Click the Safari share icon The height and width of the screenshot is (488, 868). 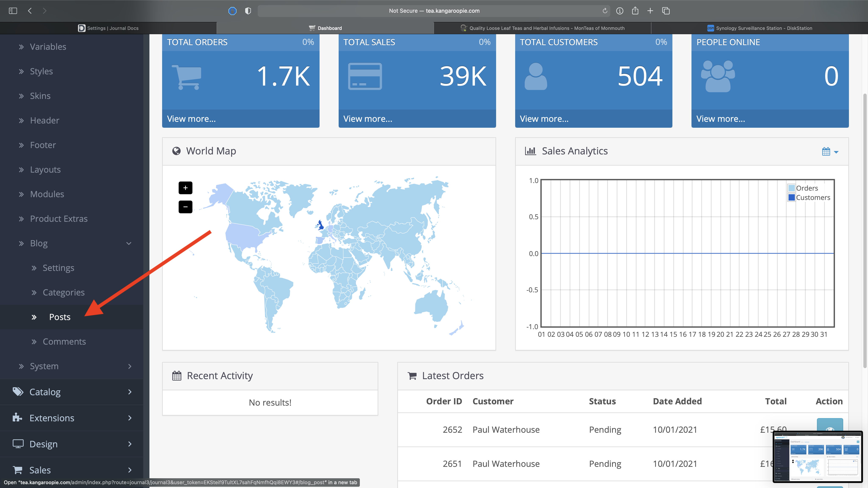tap(635, 11)
